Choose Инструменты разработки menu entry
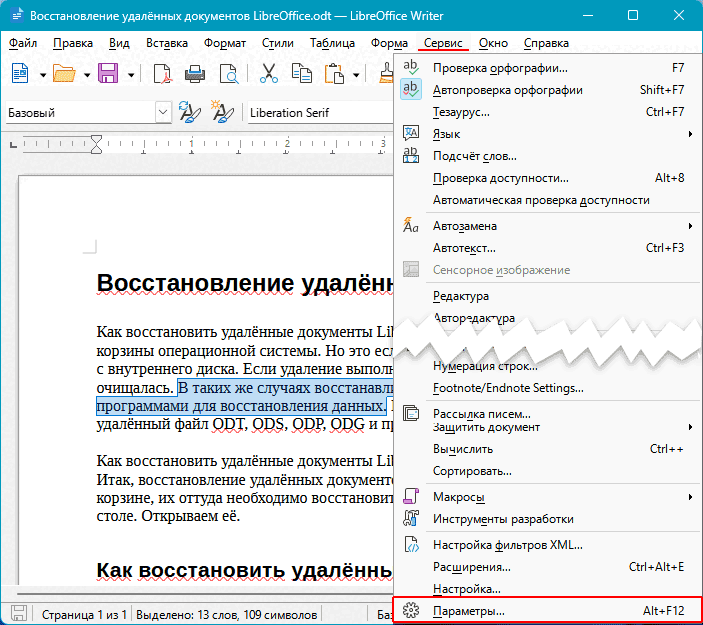This screenshot has height=625, width=703. (547, 519)
